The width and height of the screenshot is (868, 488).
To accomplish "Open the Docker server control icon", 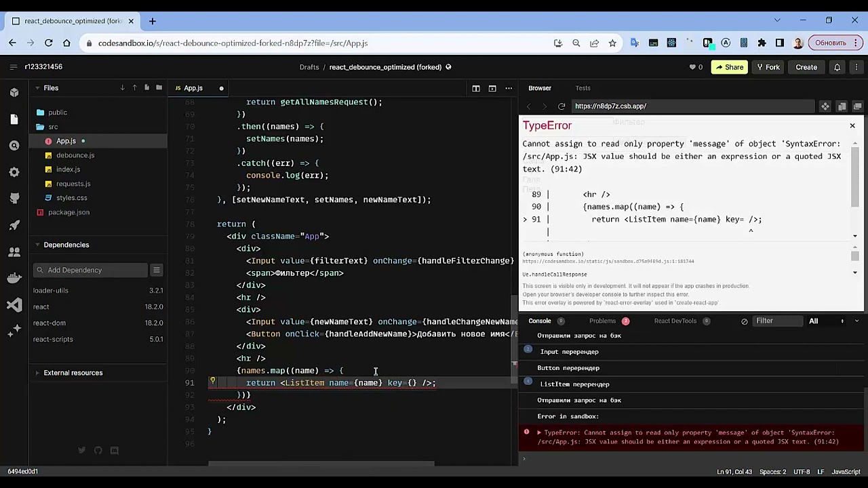I will (x=14, y=278).
